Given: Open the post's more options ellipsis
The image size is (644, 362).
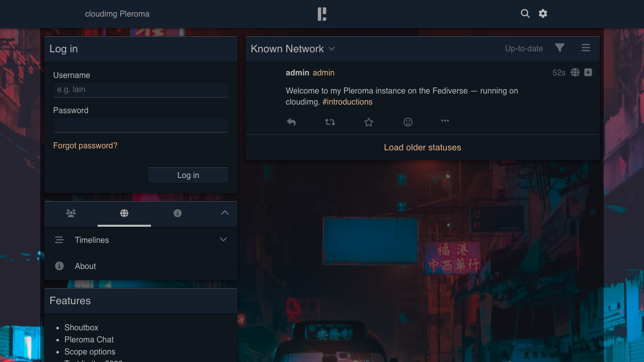Looking at the screenshot, I should [x=445, y=121].
